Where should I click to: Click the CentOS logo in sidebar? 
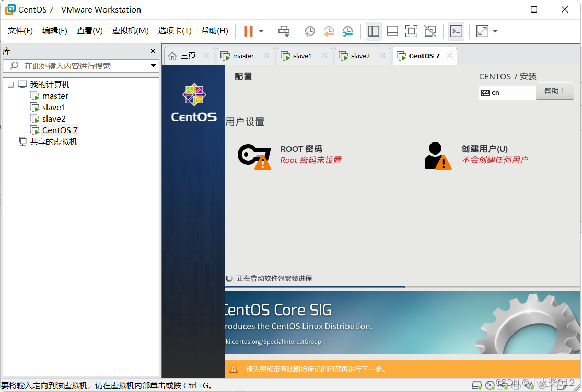coord(194,102)
